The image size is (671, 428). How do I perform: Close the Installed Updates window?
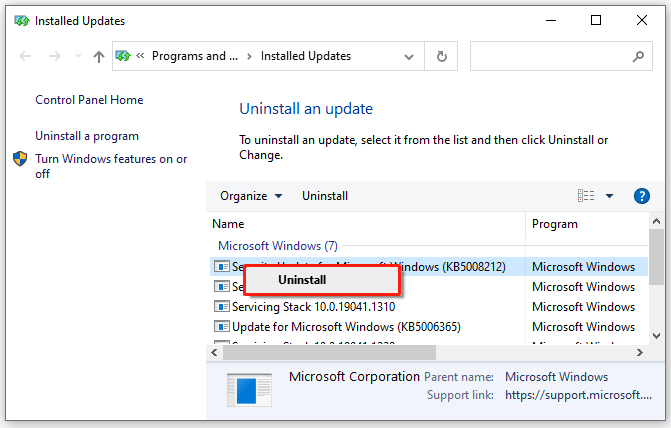641,20
